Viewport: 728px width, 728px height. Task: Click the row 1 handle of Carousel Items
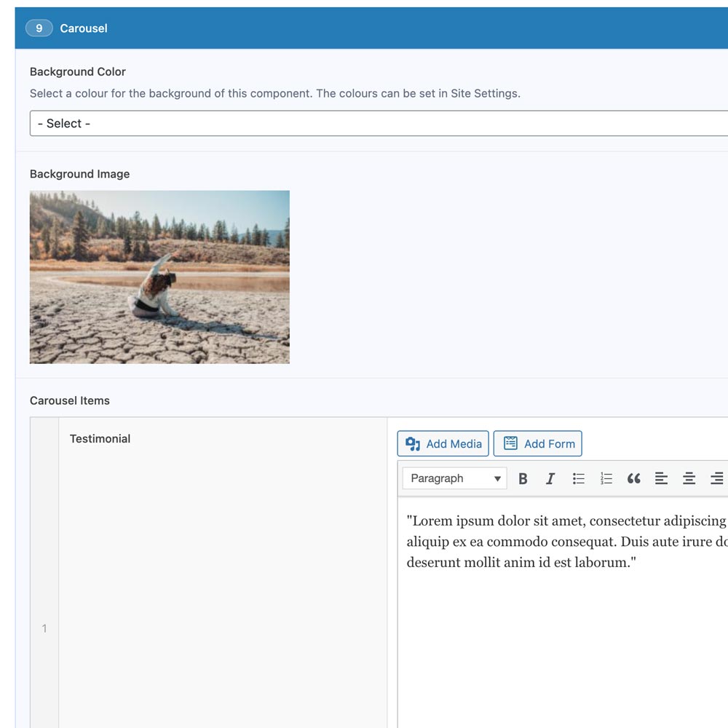44,628
